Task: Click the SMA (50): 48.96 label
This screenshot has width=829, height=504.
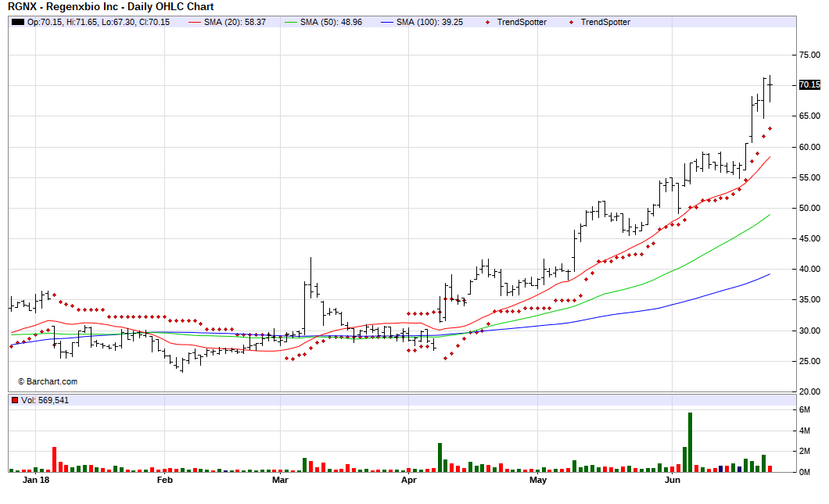Action: point(331,22)
